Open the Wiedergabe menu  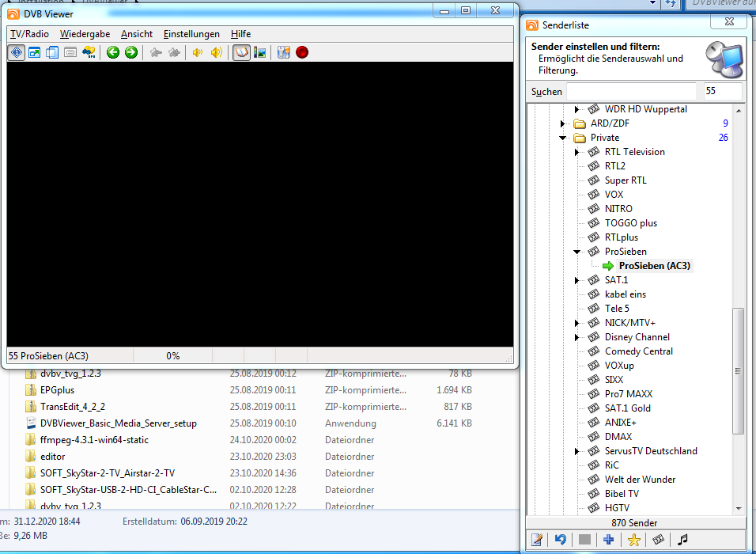[x=85, y=34]
